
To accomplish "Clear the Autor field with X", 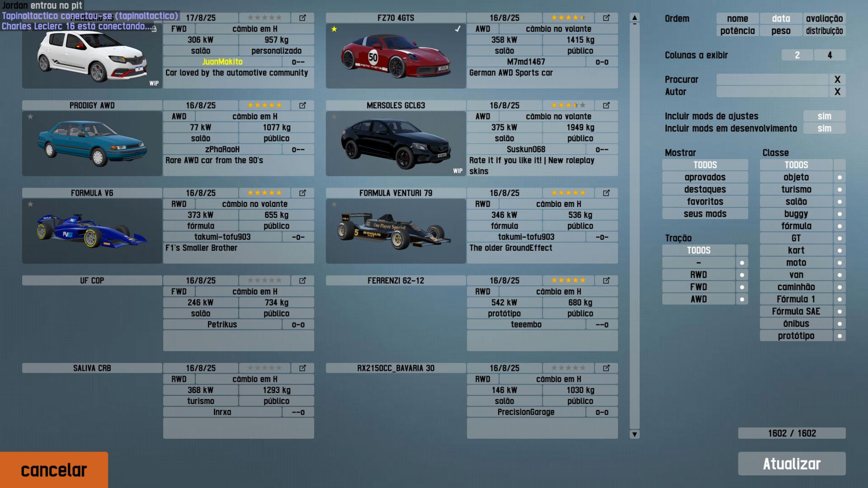I will pos(837,92).
